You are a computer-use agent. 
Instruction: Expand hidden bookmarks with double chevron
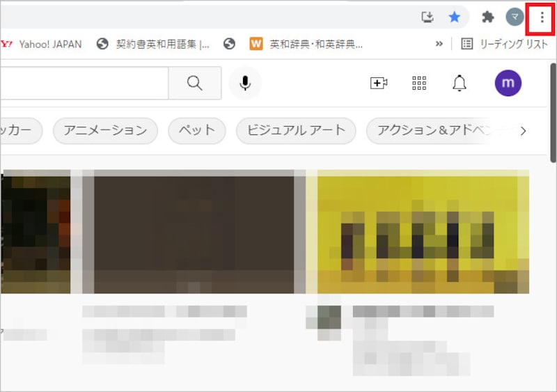coord(439,44)
